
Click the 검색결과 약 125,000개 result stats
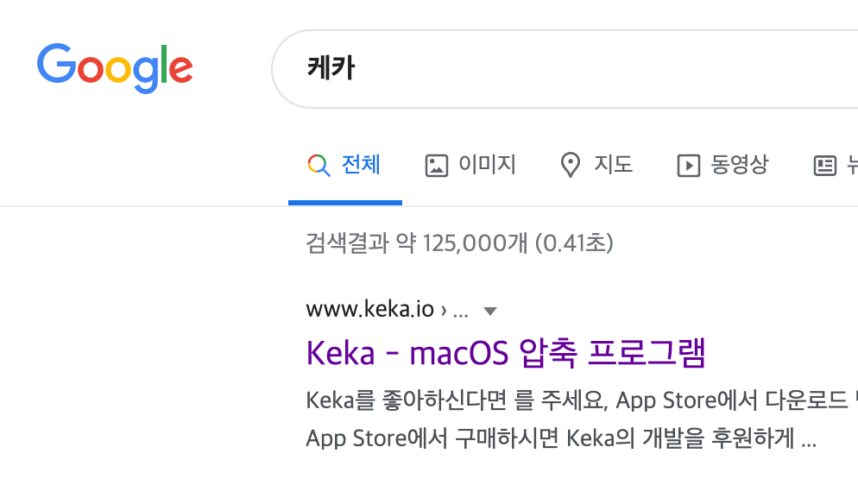tap(459, 243)
